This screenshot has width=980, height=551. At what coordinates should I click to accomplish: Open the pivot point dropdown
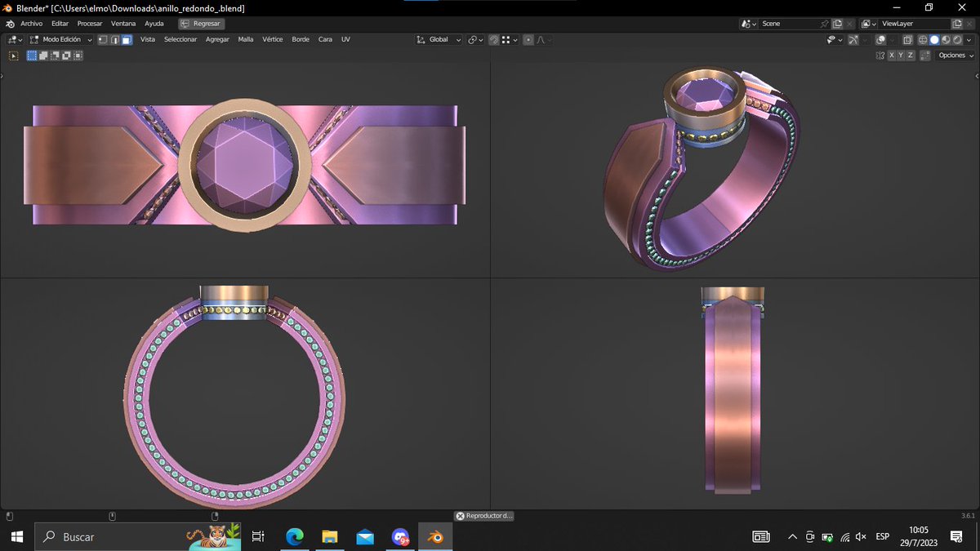tap(475, 39)
